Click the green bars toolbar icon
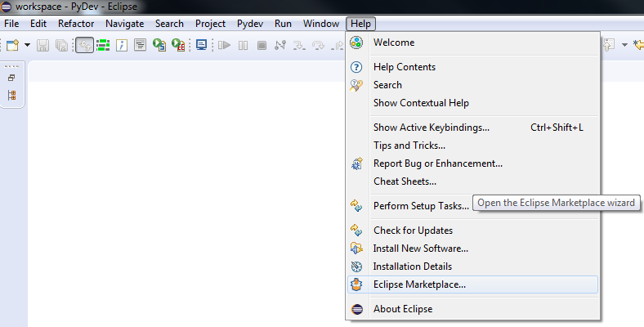The height and width of the screenshot is (327, 644). click(103, 45)
